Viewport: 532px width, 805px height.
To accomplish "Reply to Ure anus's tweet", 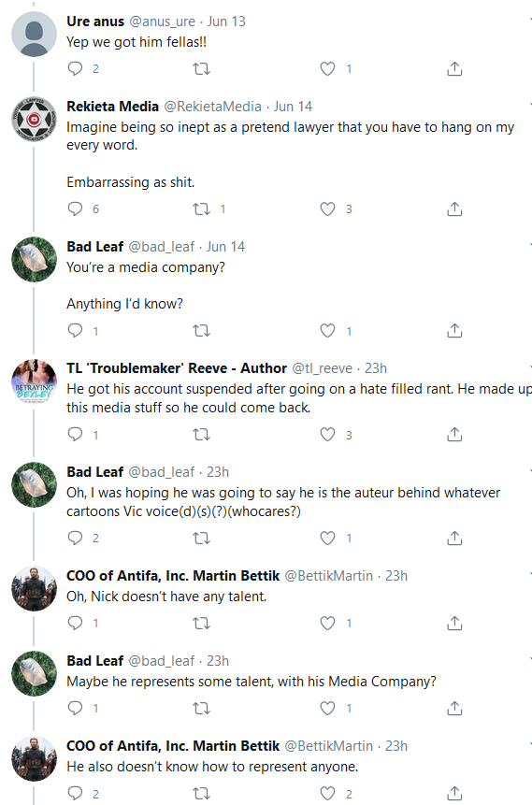I will point(76,68).
